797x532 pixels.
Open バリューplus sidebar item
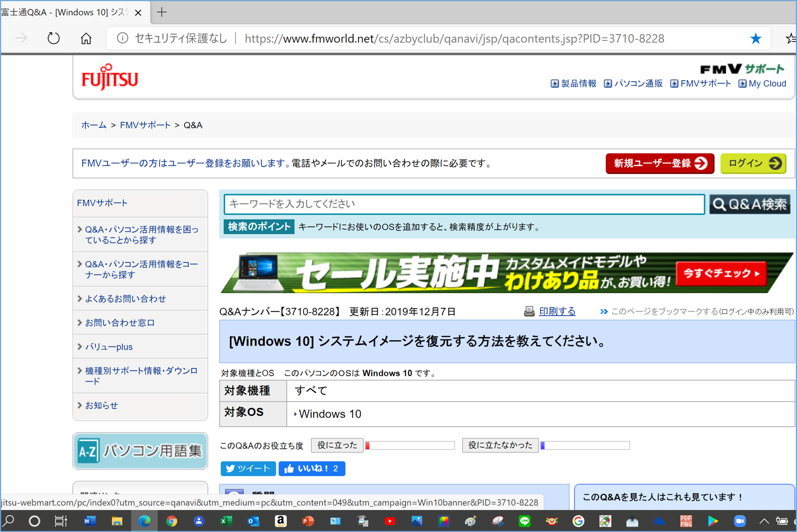141,347
